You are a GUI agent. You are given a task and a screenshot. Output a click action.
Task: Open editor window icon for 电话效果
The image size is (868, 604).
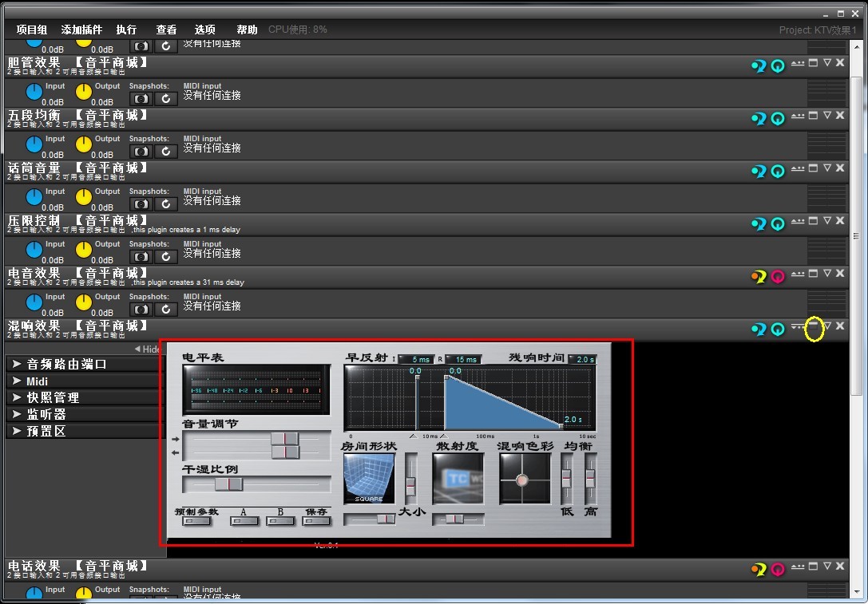813,566
